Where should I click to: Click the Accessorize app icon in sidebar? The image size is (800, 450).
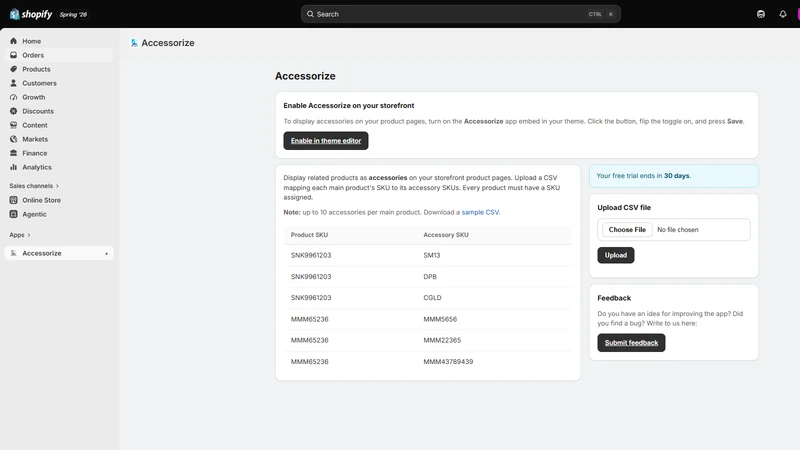coord(14,253)
